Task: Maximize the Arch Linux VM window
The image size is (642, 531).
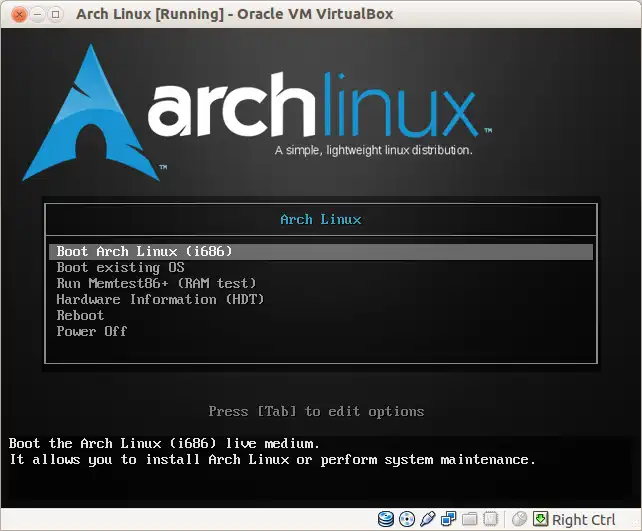Action: [x=55, y=14]
